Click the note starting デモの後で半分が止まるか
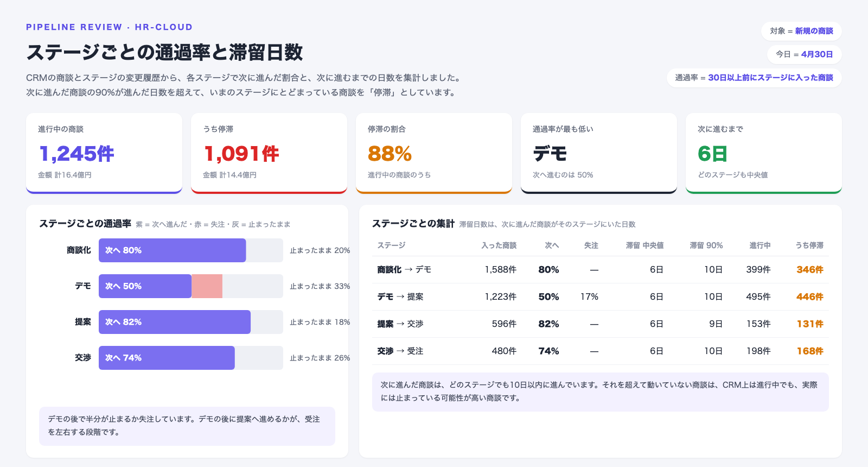The height and width of the screenshot is (467, 868). point(187,426)
